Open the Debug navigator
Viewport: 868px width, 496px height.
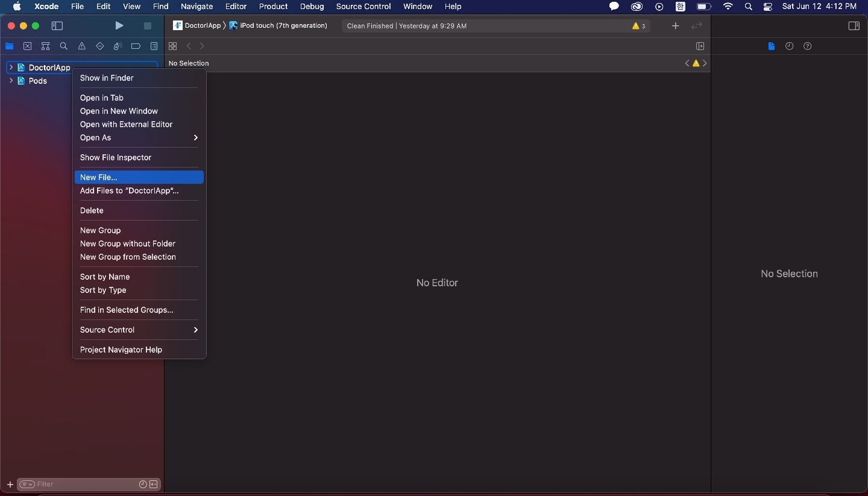click(x=118, y=46)
